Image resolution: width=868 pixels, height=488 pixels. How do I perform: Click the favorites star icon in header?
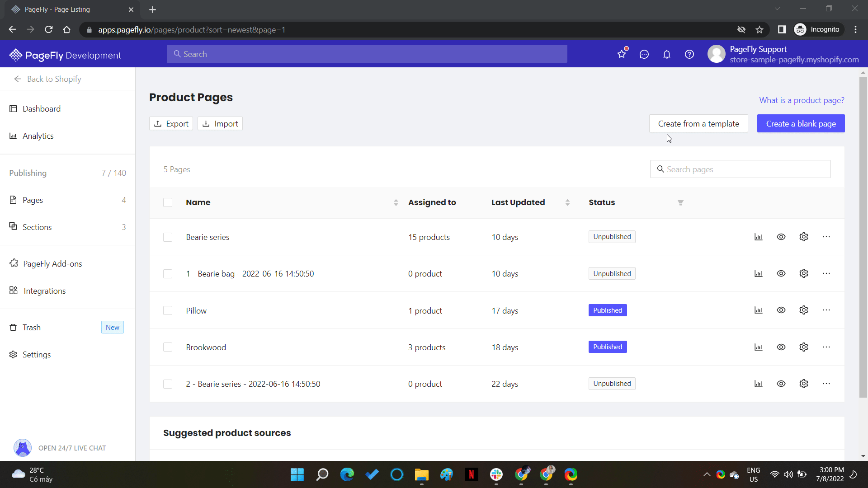(622, 54)
